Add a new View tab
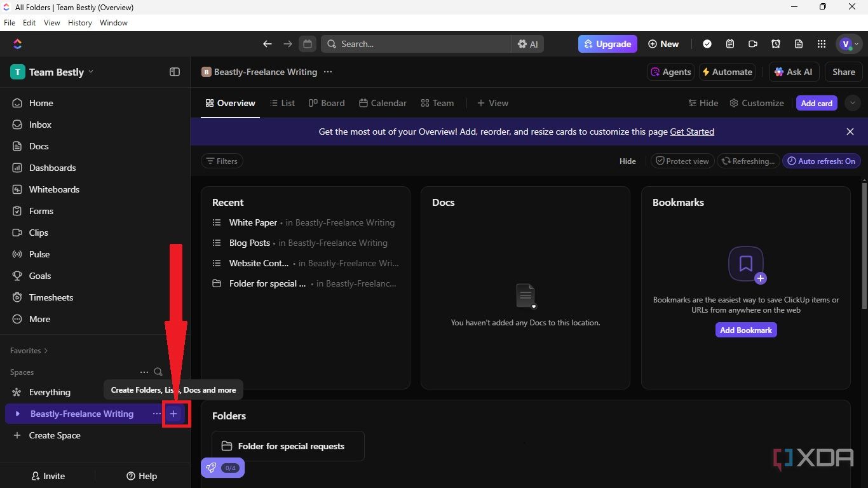868x488 pixels. point(492,103)
